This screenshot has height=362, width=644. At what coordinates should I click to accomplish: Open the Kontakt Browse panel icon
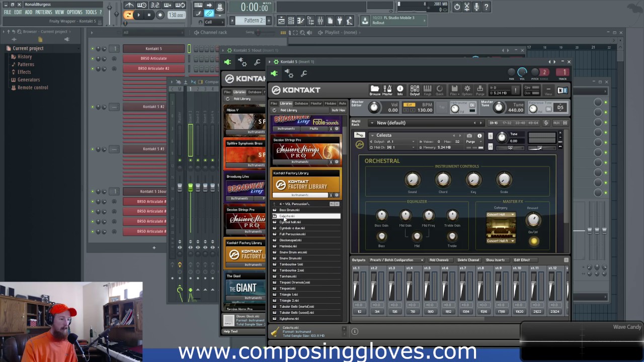click(375, 89)
